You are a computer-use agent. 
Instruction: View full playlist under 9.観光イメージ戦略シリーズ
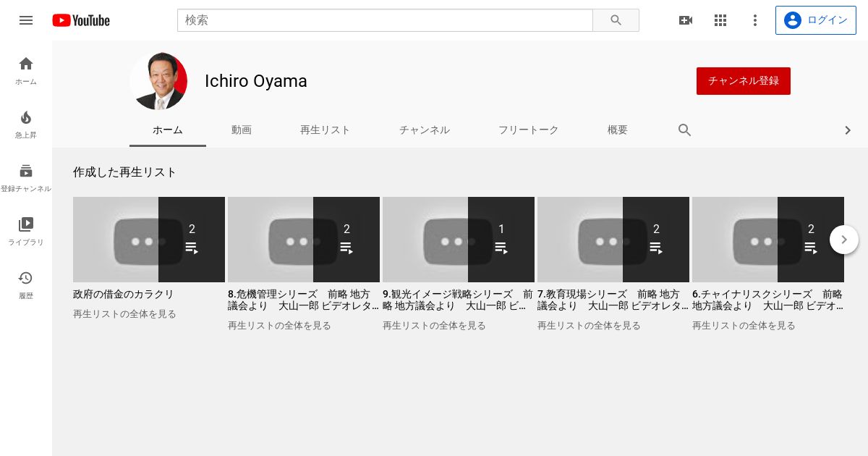(434, 326)
